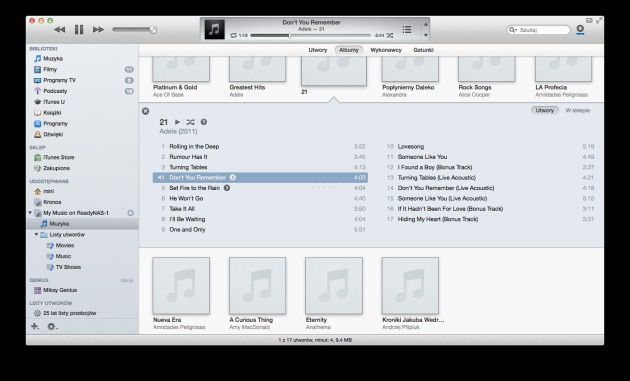Switch to the Wykonawcy tab
630x381 pixels.
coord(386,50)
